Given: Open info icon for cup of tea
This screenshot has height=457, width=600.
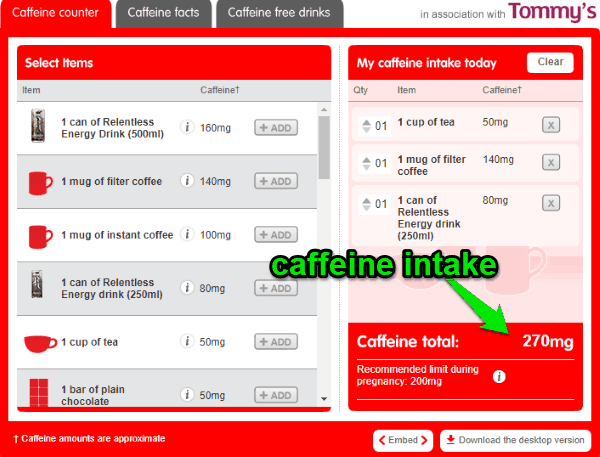Looking at the screenshot, I should (x=187, y=341).
